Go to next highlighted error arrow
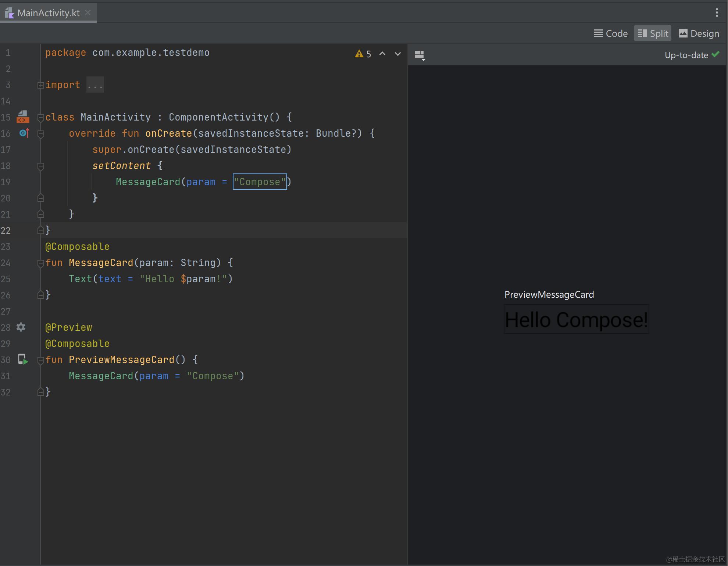This screenshot has width=728, height=566. 397,54
